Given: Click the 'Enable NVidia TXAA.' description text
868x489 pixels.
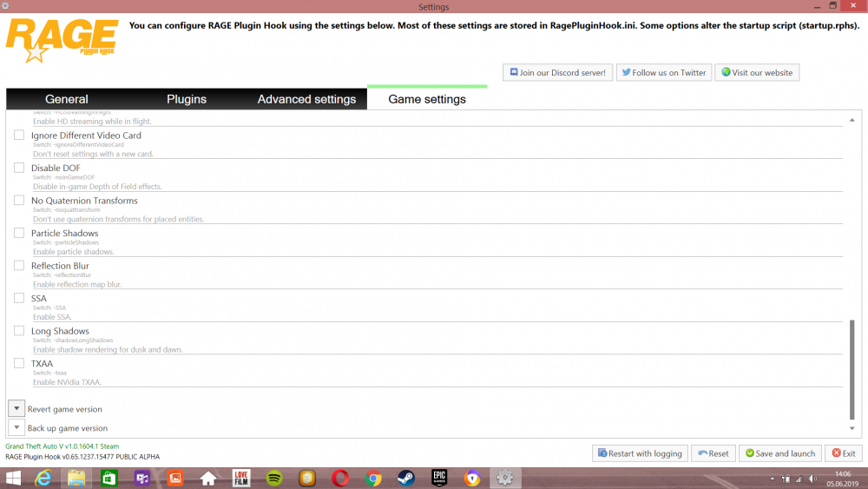Looking at the screenshot, I should pos(67,382).
